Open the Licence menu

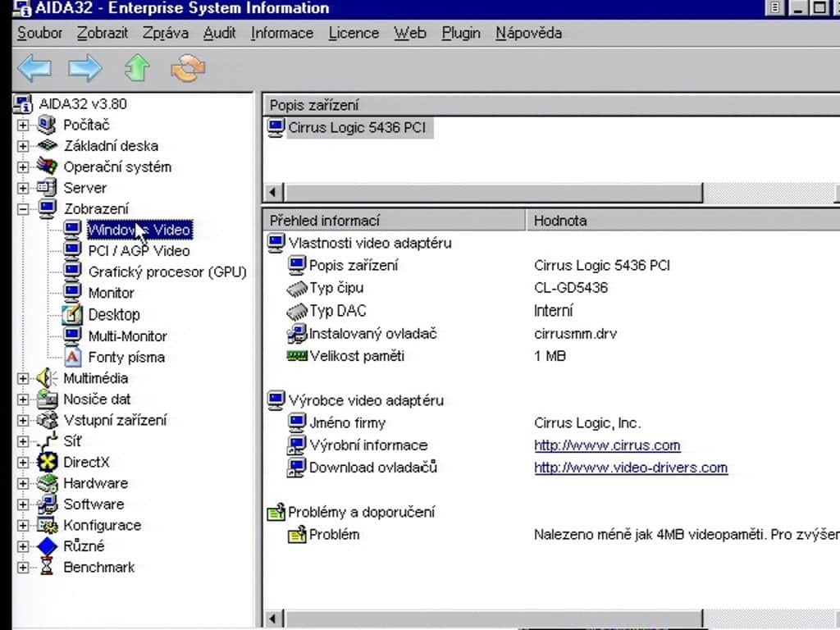click(x=354, y=33)
